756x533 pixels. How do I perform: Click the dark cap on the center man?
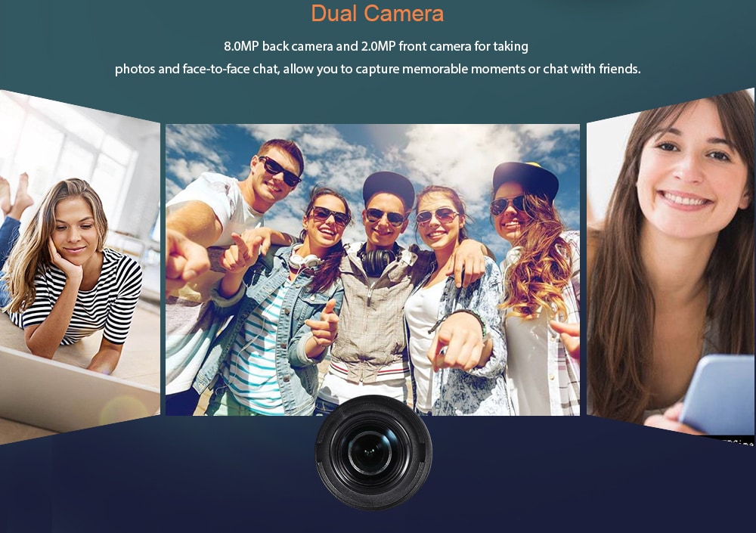[389, 186]
